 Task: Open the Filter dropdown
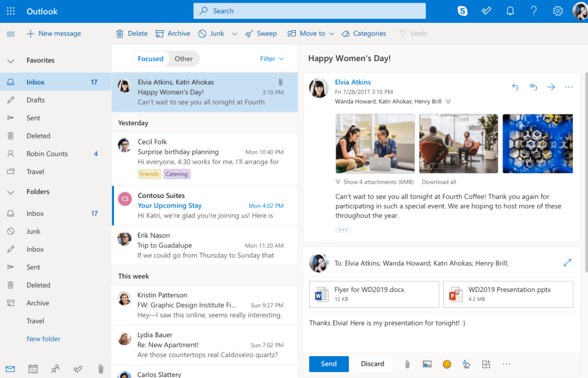pyautogui.click(x=272, y=59)
